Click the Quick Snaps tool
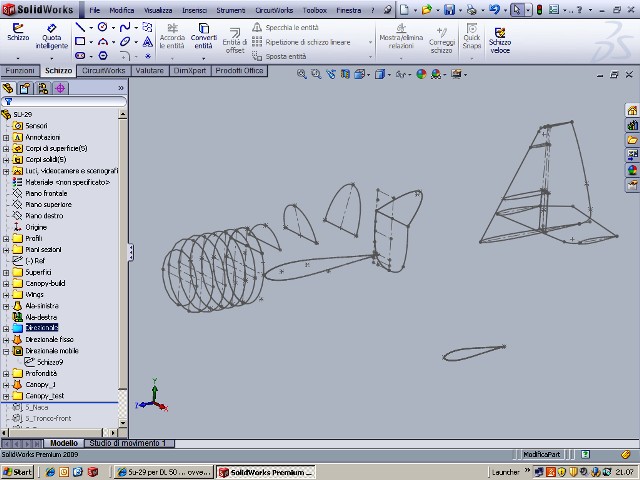The width and height of the screenshot is (640, 480). [472, 36]
